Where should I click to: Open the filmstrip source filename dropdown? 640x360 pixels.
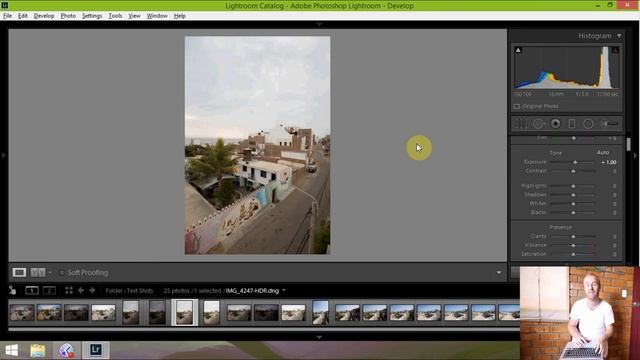(x=284, y=291)
